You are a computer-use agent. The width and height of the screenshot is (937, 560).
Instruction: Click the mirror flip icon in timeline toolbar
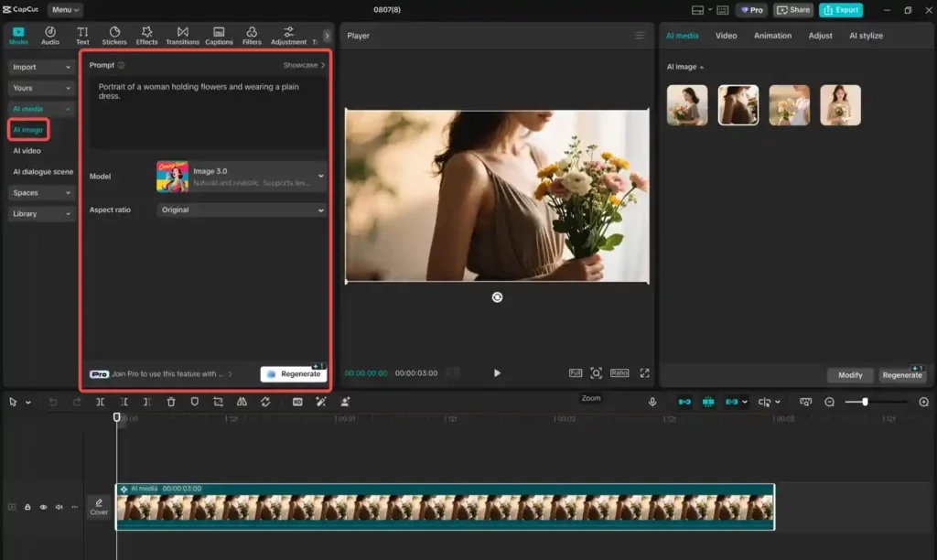pyautogui.click(x=242, y=402)
